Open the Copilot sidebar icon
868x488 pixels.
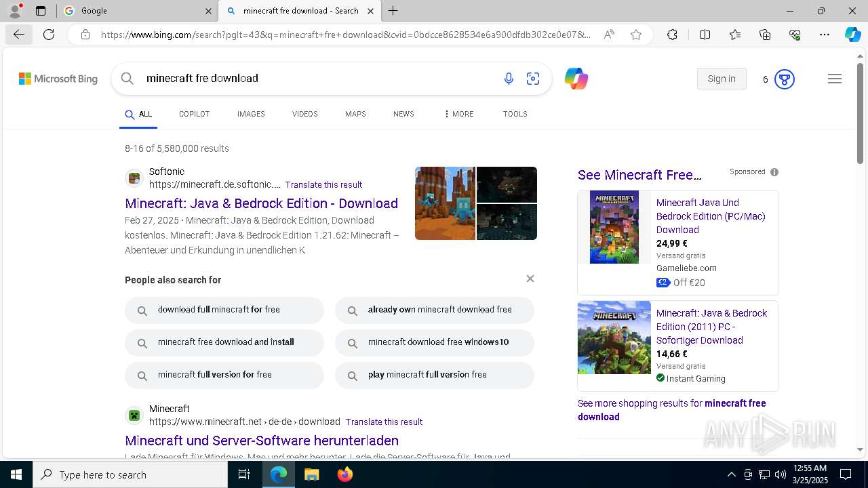[x=852, y=35]
